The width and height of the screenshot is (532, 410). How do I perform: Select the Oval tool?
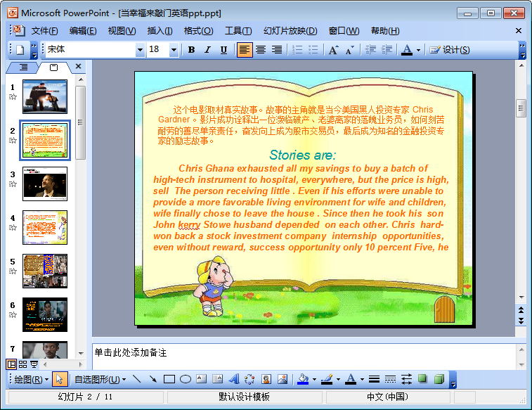[186, 379]
